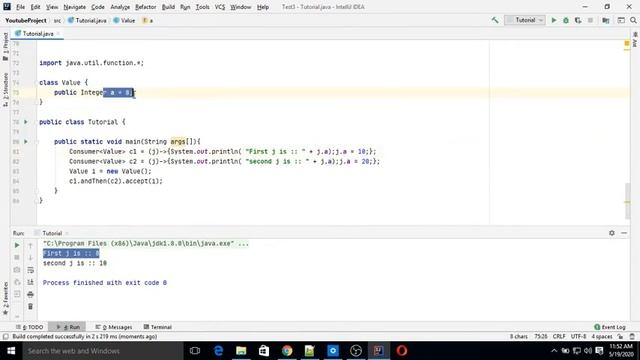Open File Explorer from the taskbar

coord(241,351)
